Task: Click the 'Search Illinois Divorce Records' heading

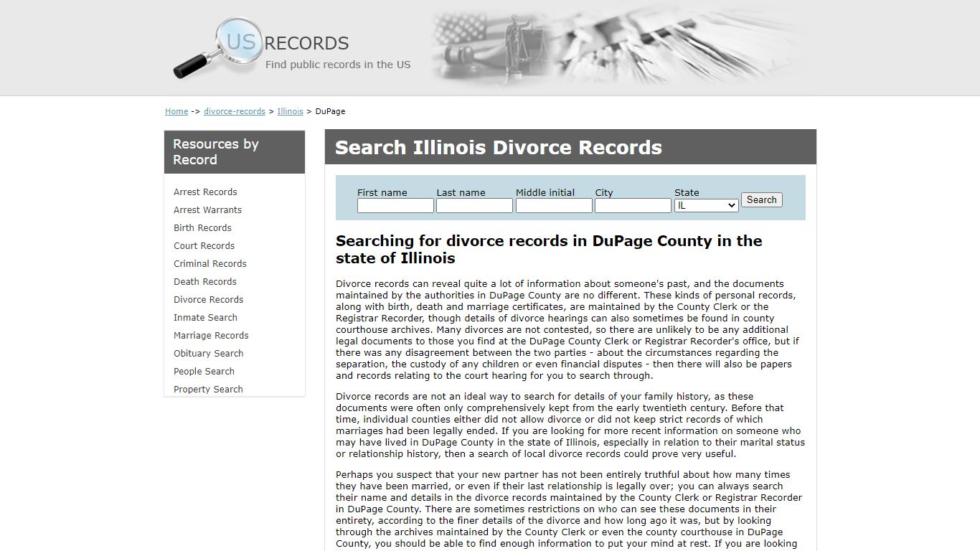Action: tap(499, 147)
